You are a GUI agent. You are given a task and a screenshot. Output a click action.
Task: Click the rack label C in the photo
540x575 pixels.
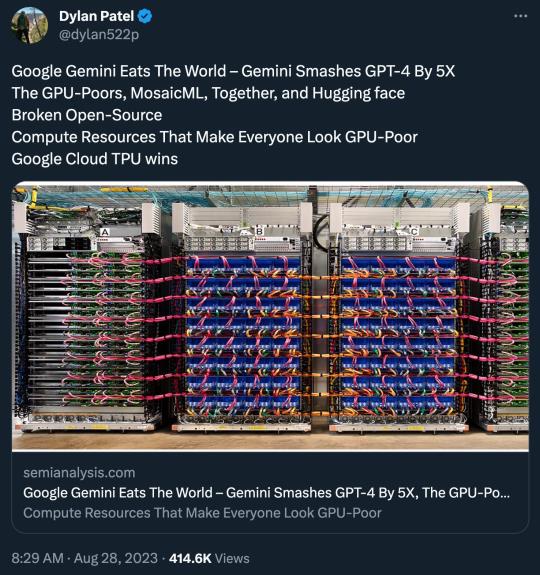point(414,231)
